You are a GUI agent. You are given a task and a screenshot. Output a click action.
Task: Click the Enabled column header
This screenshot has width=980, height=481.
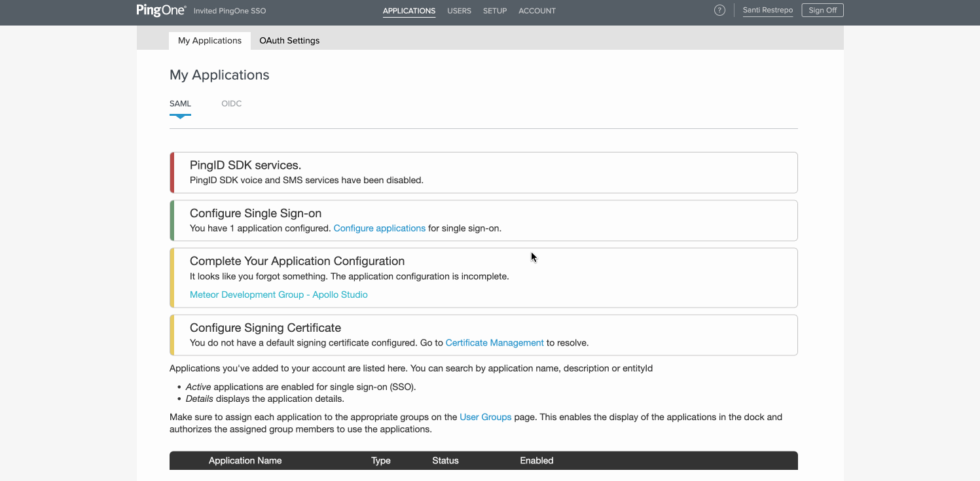[536, 460]
